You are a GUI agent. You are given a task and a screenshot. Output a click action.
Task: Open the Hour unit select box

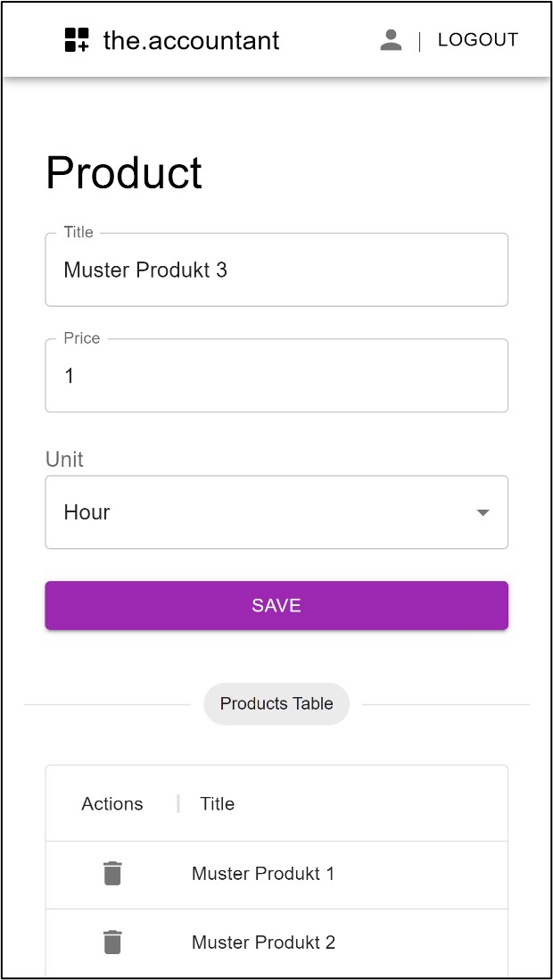pyautogui.click(x=276, y=512)
